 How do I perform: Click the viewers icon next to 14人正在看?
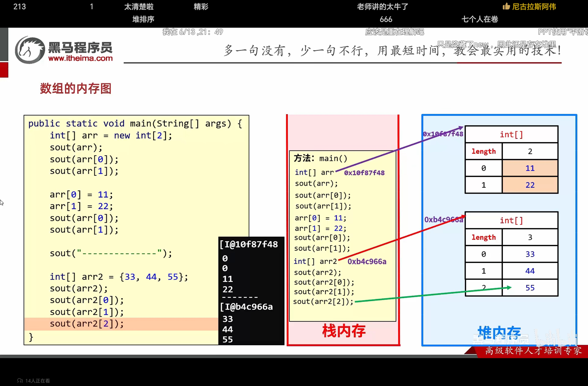point(20,381)
